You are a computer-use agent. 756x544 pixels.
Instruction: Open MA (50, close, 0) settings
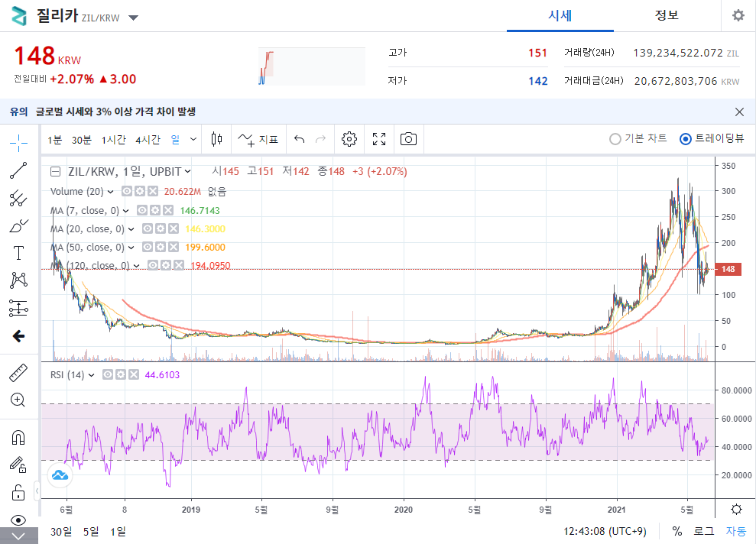click(x=160, y=247)
